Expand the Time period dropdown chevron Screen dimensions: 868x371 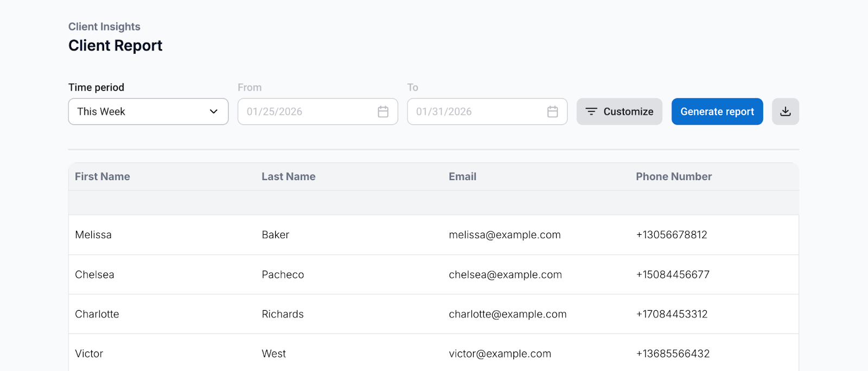tap(214, 112)
